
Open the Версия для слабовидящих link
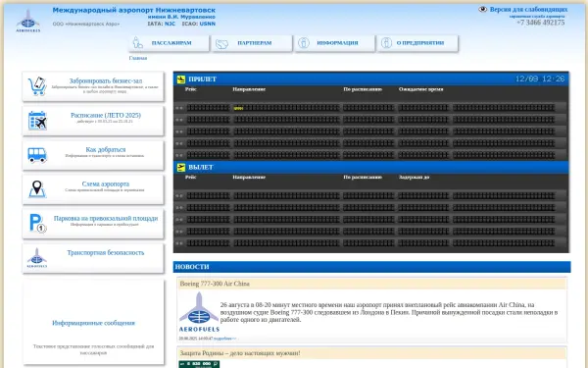point(528,10)
